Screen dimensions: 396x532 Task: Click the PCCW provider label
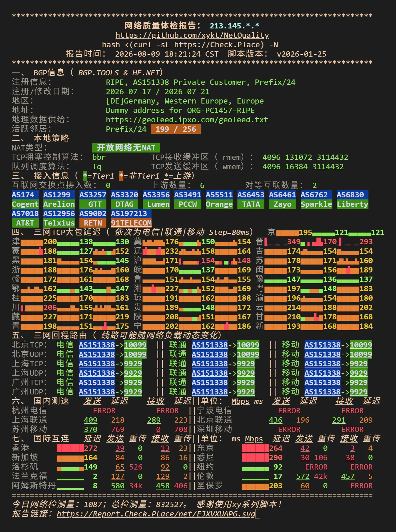188,204
